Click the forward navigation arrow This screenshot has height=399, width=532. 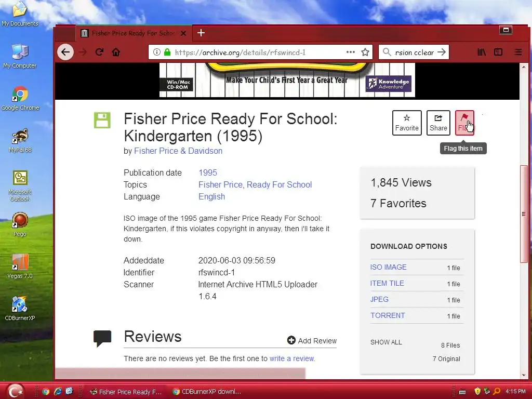[83, 52]
